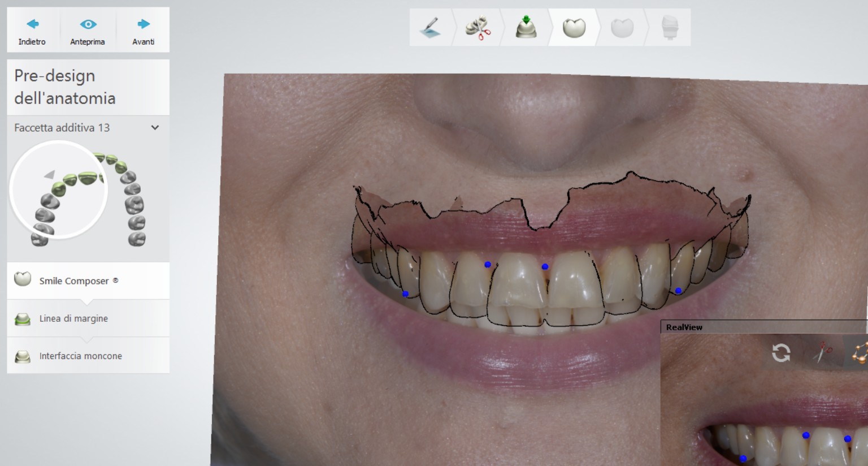Select the scalpel scan preparation workflow icon

(430, 27)
